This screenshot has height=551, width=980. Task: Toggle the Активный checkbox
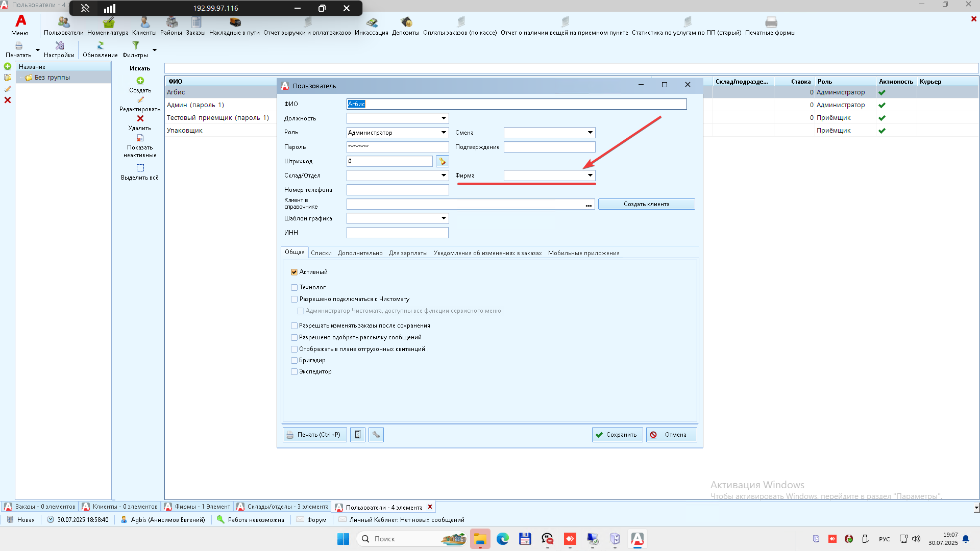[x=294, y=272]
